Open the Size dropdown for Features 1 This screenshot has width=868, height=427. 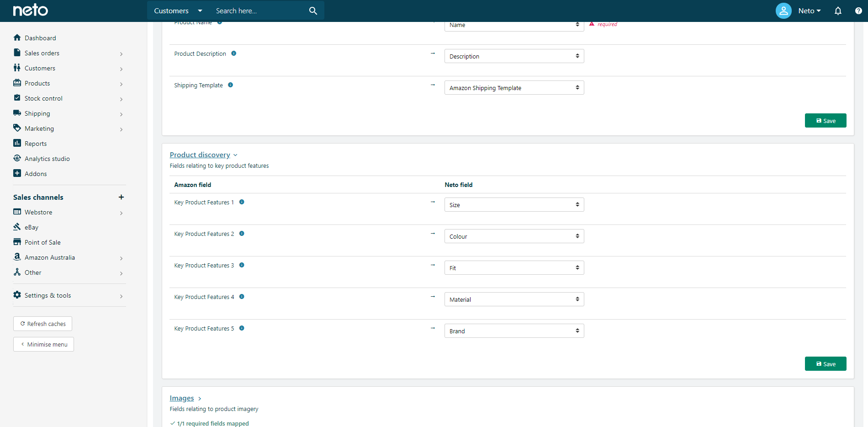pyautogui.click(x=514, y=205)
